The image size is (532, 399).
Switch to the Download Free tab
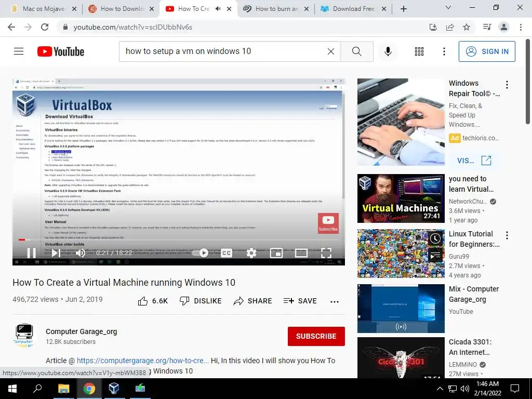(x=353, y=9)
